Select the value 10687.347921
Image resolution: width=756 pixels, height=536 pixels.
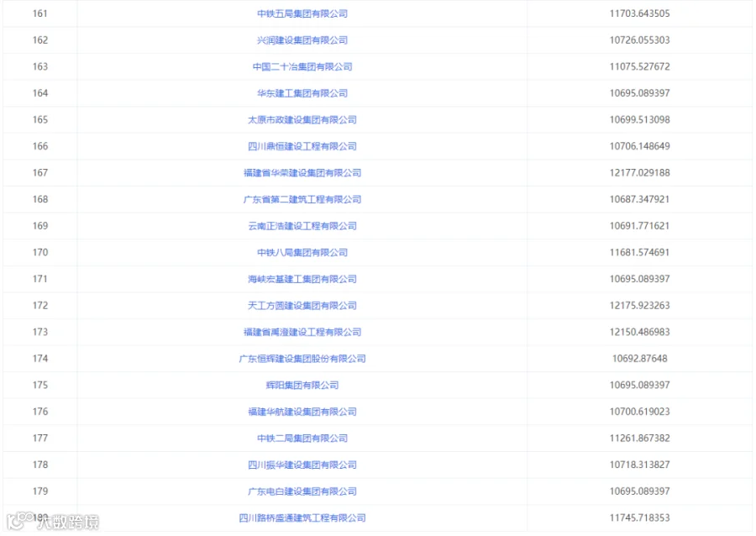pyautogui.click(x=639, y=199)
